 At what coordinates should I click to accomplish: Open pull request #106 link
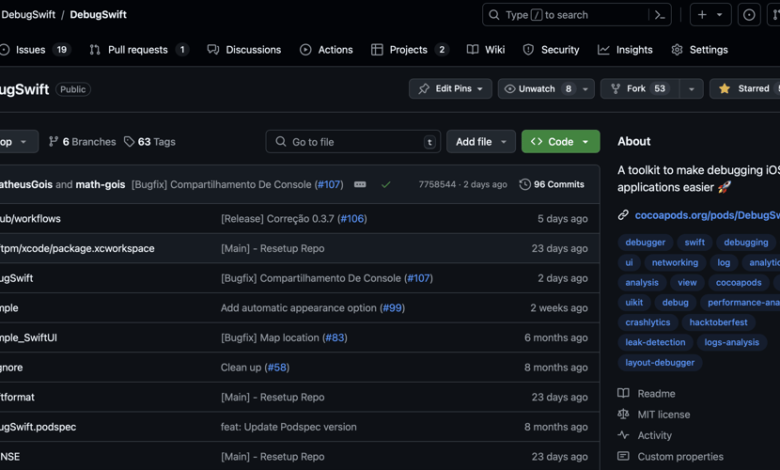coord(353,219)
